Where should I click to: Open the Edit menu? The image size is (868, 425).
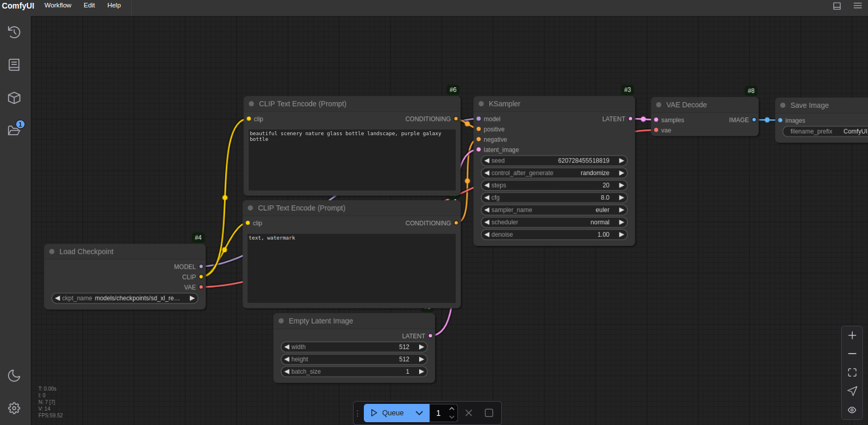(90, 5)
